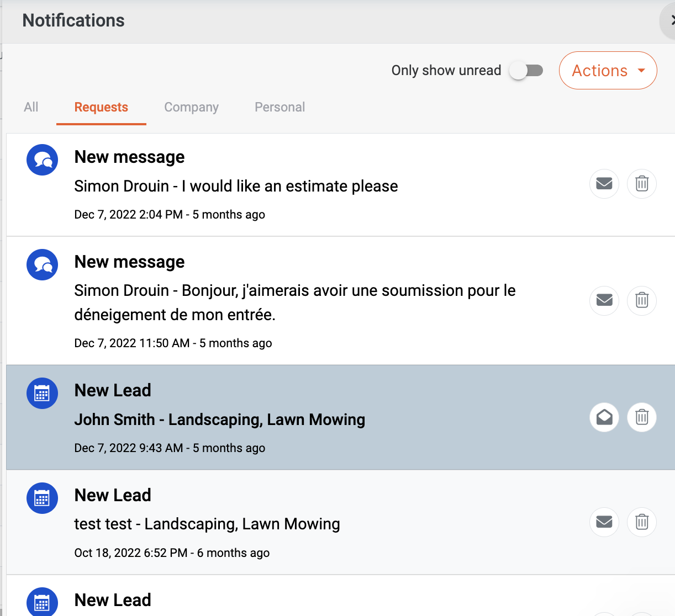
Task: Open the Company notifications tab
Action: click(191, 107)
